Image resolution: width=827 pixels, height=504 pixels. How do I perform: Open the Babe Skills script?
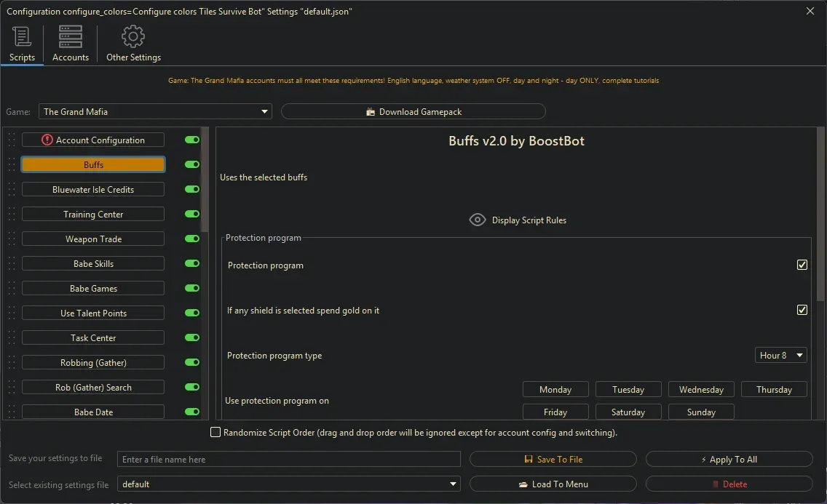click(93, 264)
